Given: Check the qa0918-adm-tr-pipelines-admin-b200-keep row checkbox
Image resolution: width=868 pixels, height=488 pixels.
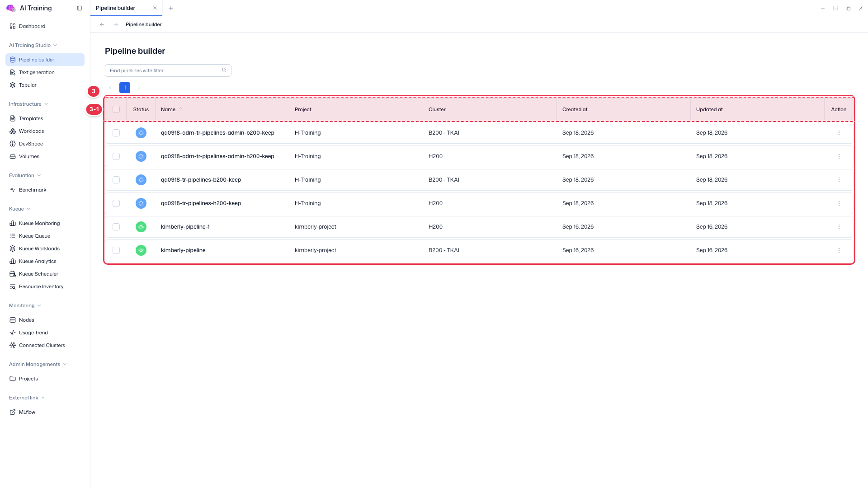Looking at the screenshot, I should [x=116, y=133].
